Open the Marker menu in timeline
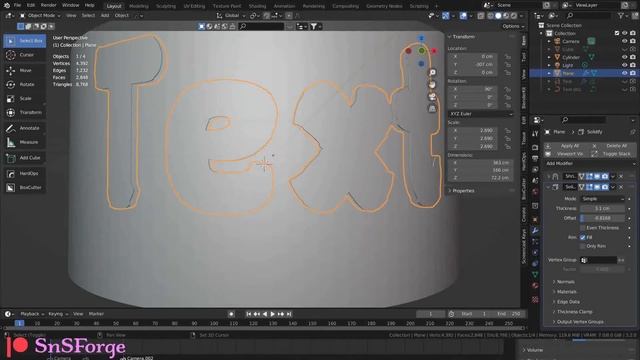Viewport: 640px width, 360px height. click(96, 314)
